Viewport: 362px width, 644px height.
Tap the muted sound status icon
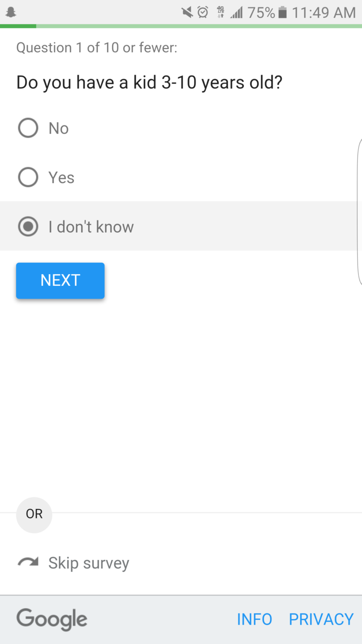[188, 12]
